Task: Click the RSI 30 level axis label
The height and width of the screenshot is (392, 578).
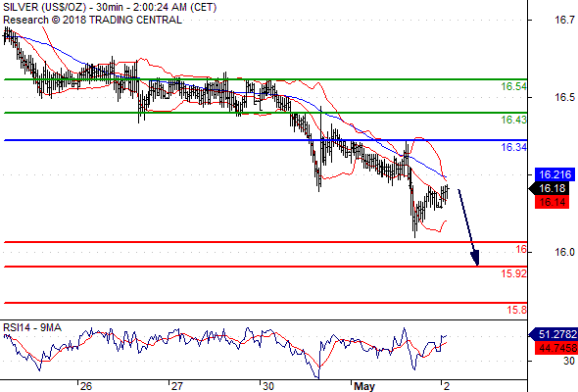Action: pos(569,361)
